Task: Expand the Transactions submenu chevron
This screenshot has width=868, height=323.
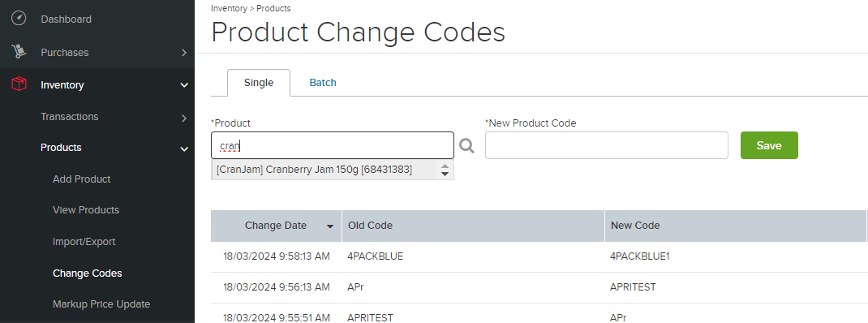Action: click(x=184, y=118)
